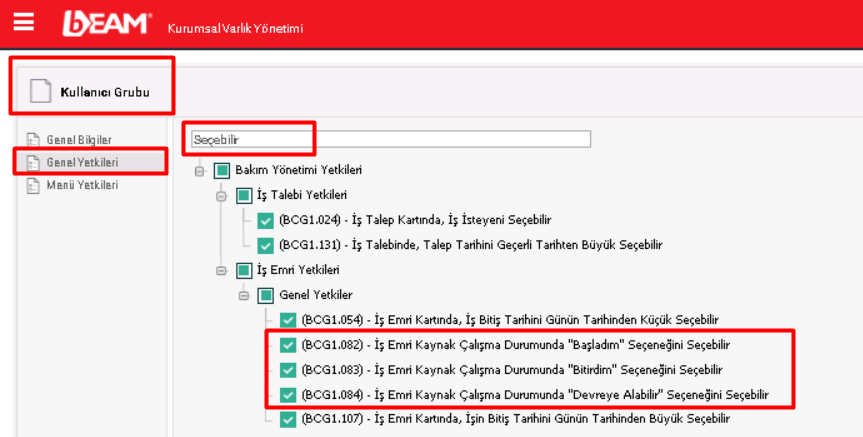Click the BCG1.084 "Devreye Alabilir" row text
The height and width of the screenshot is (437, 863).
(x=535, y=395)
